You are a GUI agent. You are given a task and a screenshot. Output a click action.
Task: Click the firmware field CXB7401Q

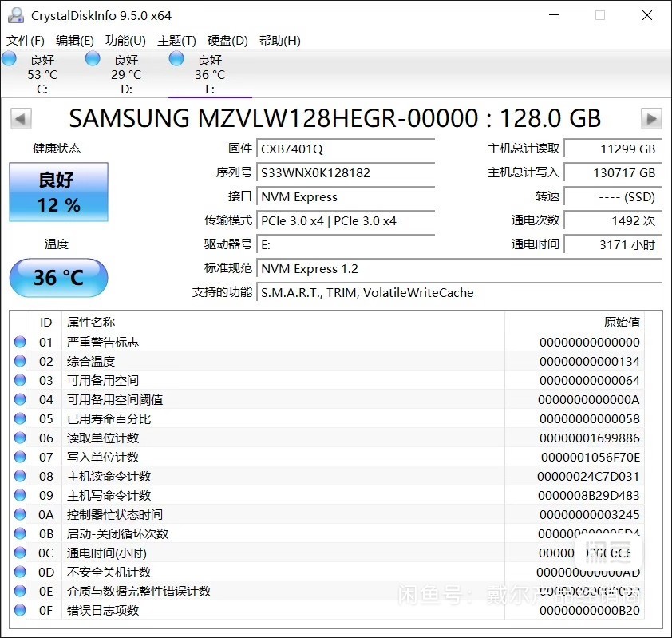[x=346, y=149]
